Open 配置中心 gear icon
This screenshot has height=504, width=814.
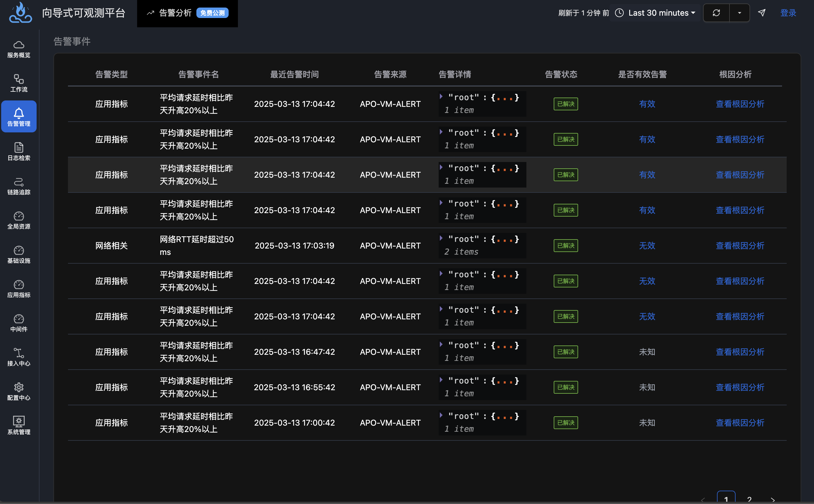[x=19, y=392]
